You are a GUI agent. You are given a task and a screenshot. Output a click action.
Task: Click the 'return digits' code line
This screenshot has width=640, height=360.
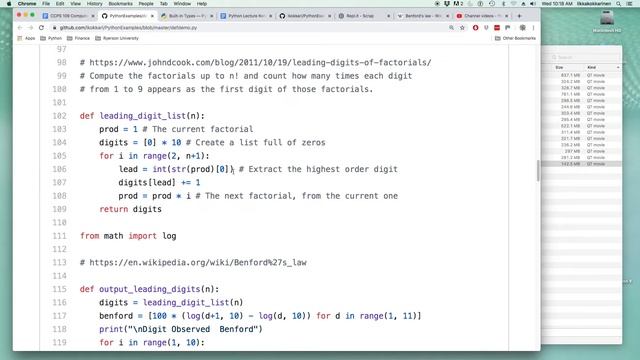click(130, 209)
